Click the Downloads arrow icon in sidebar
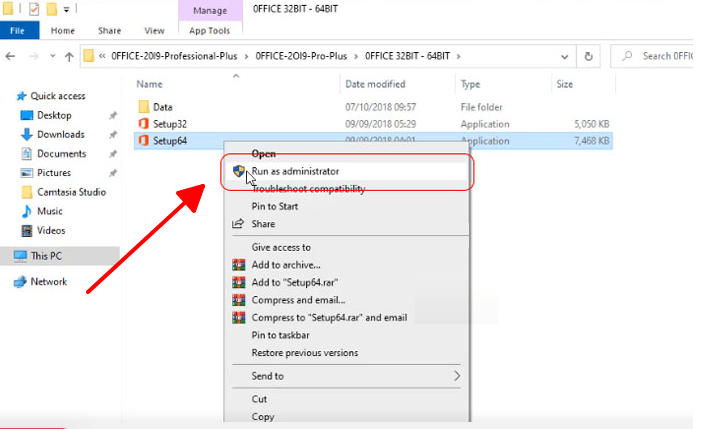Image resolution: width=701 pixels, height=429 pixels. point(27,135)
